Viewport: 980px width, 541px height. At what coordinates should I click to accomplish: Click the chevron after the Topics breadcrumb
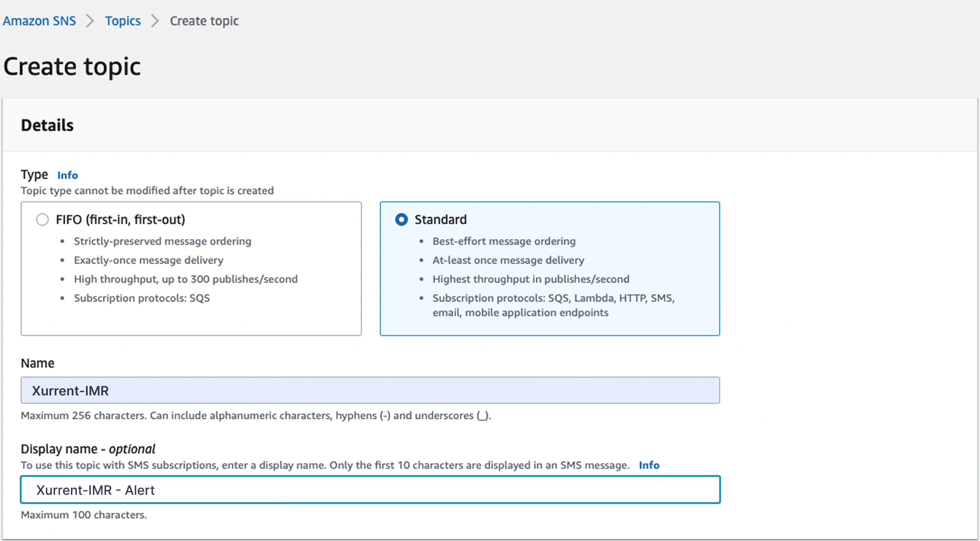pos(155,21)
